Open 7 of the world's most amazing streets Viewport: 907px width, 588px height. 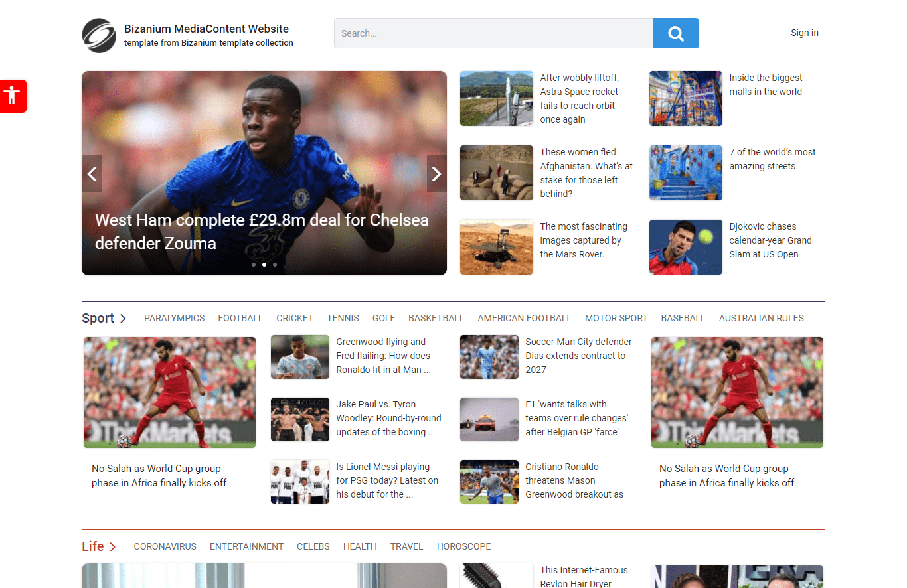tap(772, 159)
